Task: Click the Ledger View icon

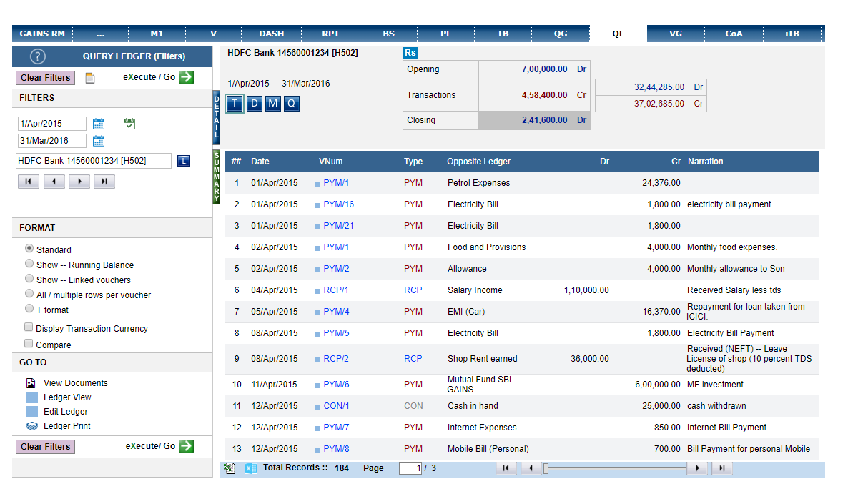Action: pos(32,397)
